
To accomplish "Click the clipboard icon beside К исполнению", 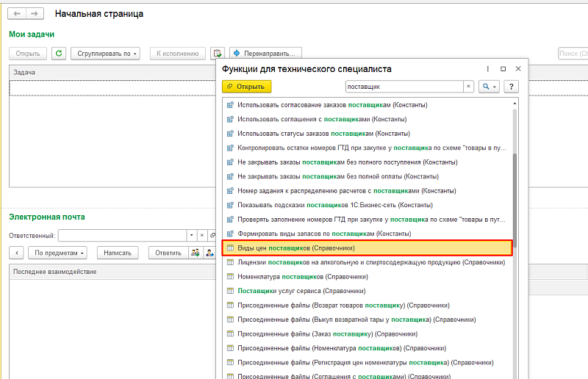I will pyautogui.click(x=217, y=54).
